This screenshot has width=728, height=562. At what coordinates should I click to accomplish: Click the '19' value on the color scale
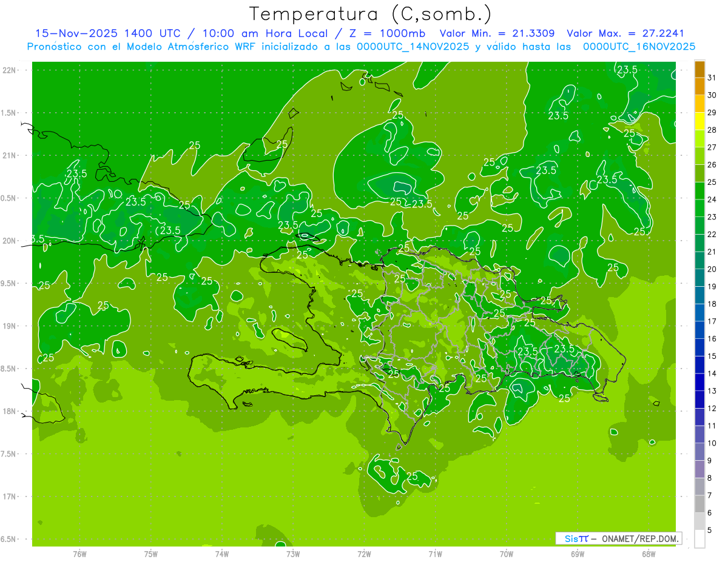(712, 286)
